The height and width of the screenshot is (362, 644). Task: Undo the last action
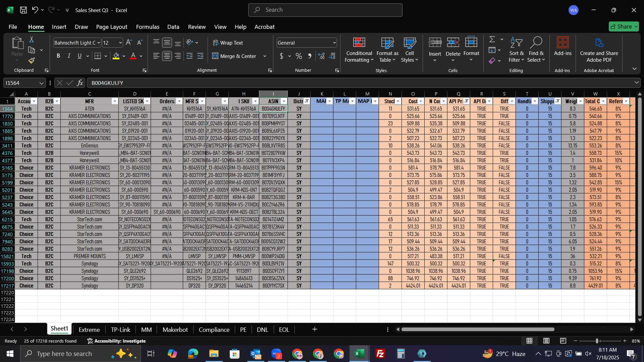[35, 10]
